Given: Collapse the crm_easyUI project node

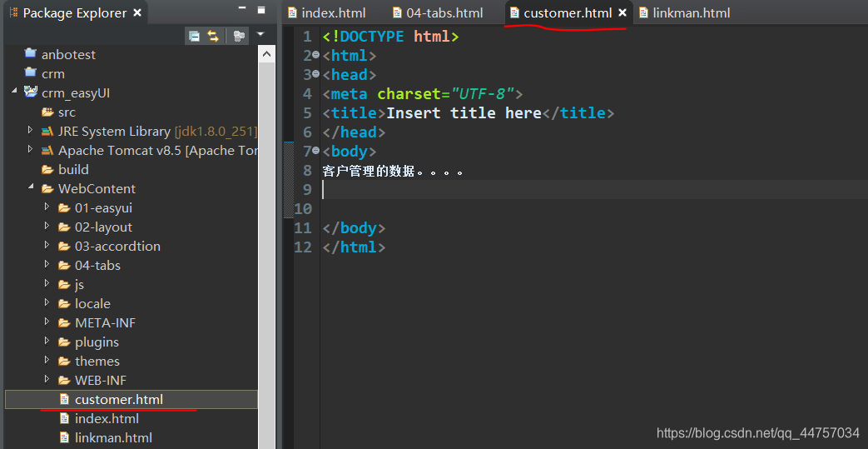Looking at the screenshot, I should coord(14,92).
